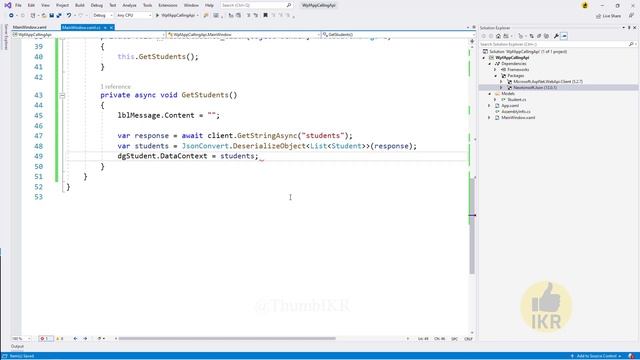Click the Sync with Active Document icon
The width and height of the screenshot is (640, 360).
(531, 36)
